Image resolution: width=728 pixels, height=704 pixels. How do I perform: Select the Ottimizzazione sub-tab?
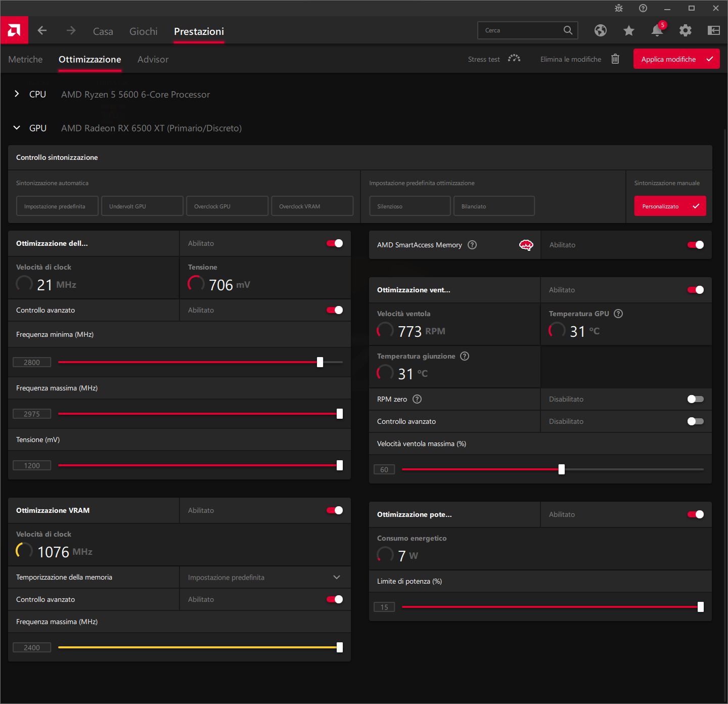click(90, 59)
